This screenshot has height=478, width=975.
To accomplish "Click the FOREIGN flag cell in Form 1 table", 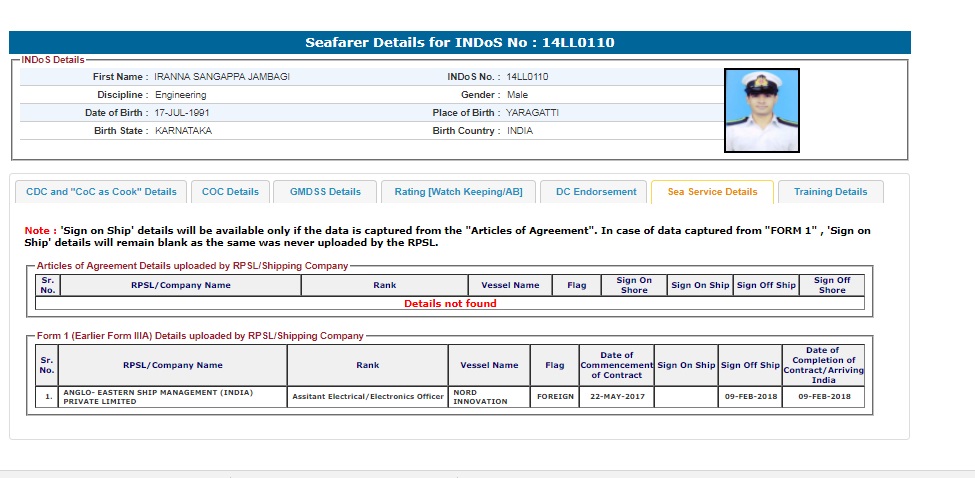I will click(555, 397).
